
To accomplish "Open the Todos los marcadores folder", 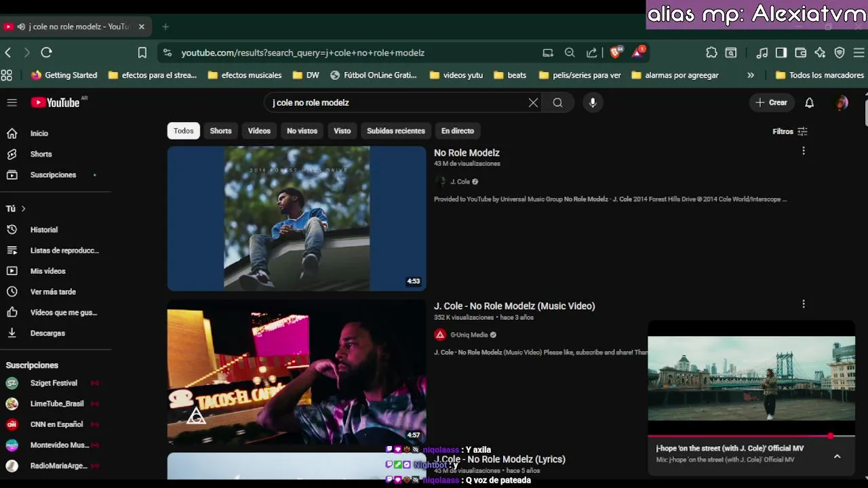I will click(x=819, y=75).
